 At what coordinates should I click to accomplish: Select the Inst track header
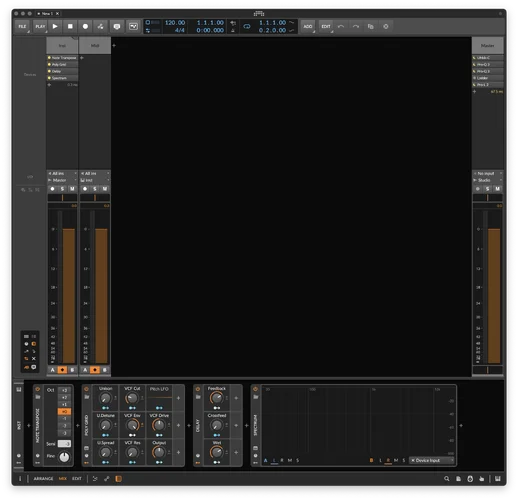62,45
